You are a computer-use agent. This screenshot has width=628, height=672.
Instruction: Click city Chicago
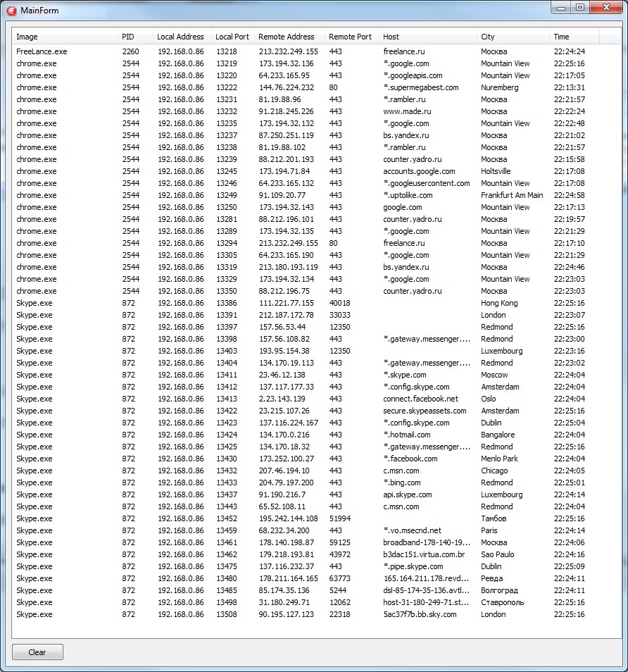coord(494,471)
